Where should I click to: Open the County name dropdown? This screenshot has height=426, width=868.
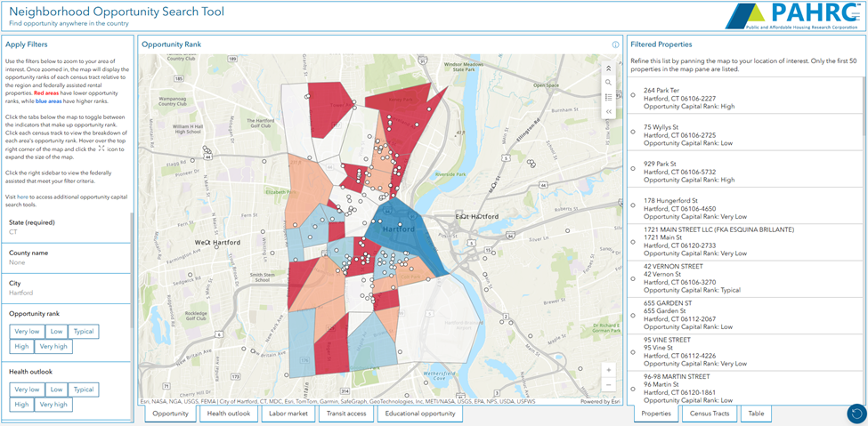(67, 261)
